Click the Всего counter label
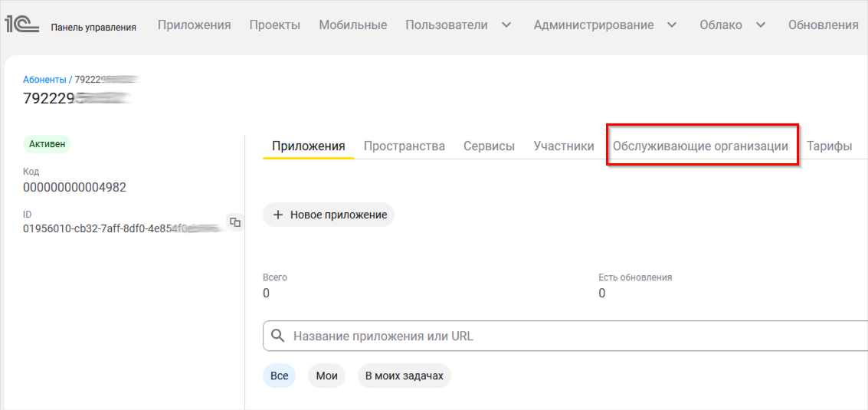 (x=275, y=277)
